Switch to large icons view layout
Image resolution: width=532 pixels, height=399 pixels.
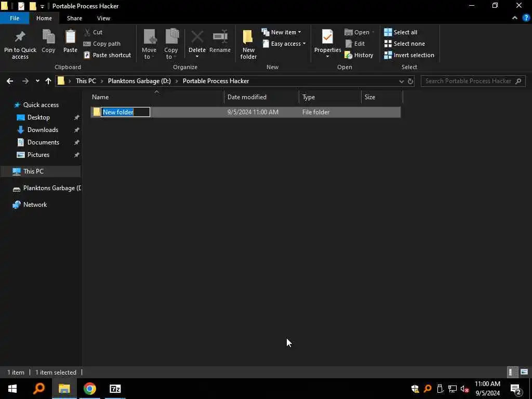click(x=524, y=372)
